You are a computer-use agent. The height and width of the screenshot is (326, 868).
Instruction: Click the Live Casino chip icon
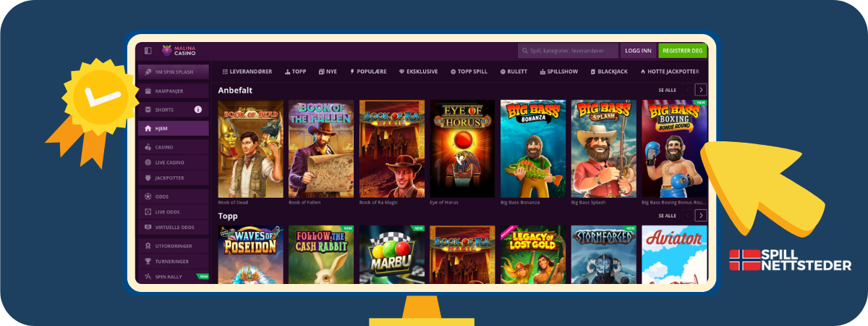148,162
